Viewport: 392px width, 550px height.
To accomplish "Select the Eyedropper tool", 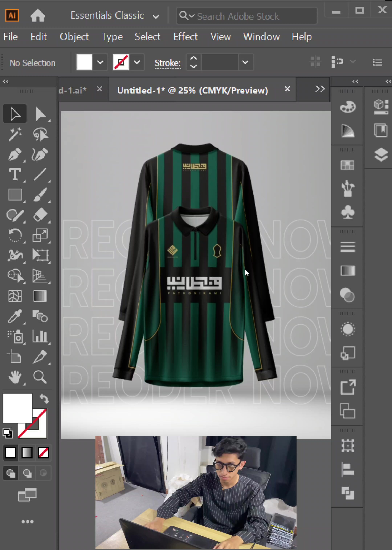I will 15,316.
